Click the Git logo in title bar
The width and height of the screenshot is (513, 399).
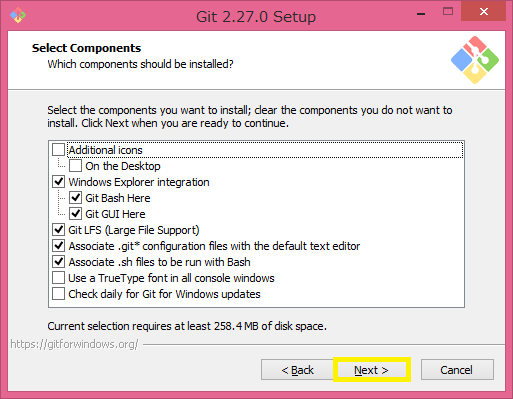pyautogui.click(x=18, y=15)
